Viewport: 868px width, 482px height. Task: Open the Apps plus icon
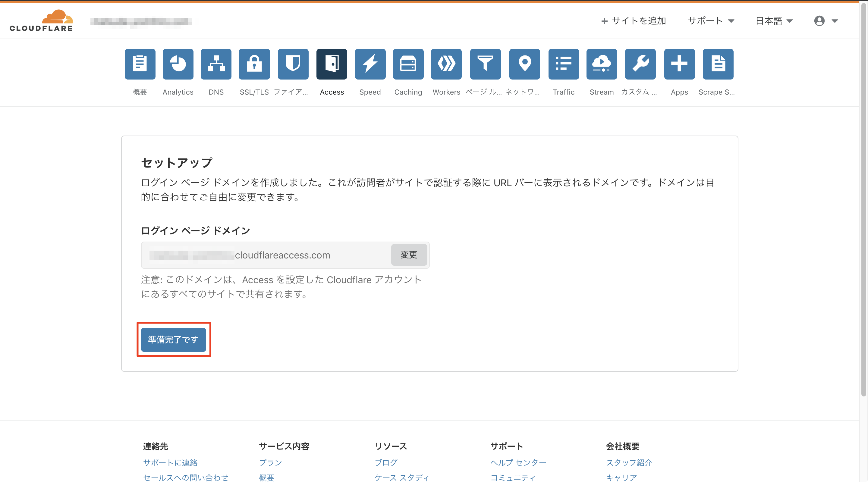(679, 64)
